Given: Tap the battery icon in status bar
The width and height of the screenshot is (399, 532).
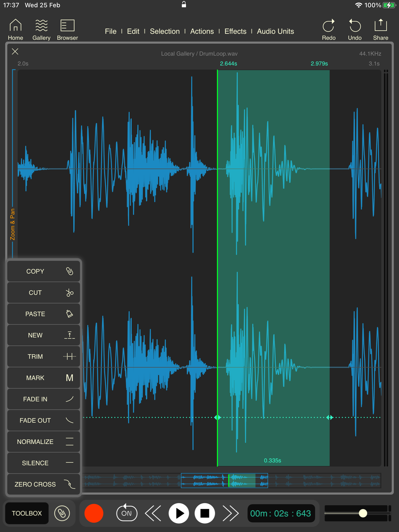Looking at the screenshot, I should click(389, 5).
